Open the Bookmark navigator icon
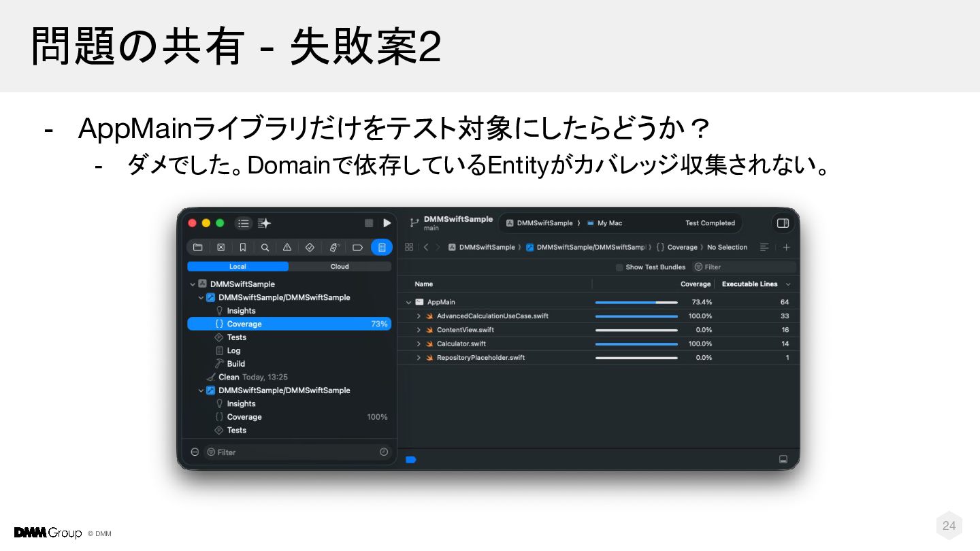 click(243, 248)
